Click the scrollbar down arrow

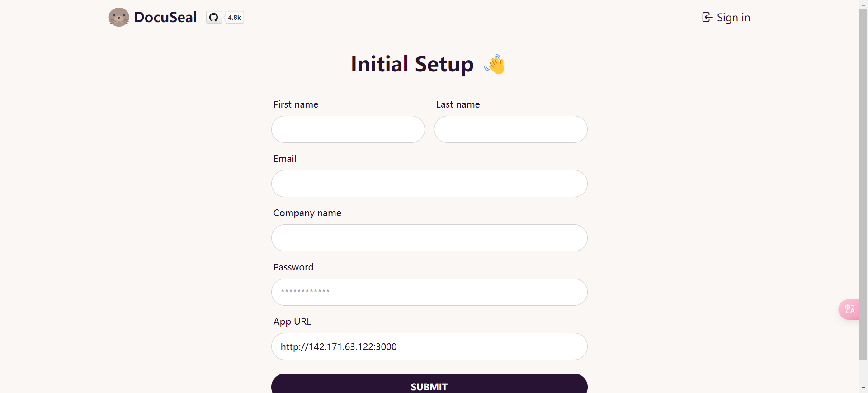pos(863,388)
